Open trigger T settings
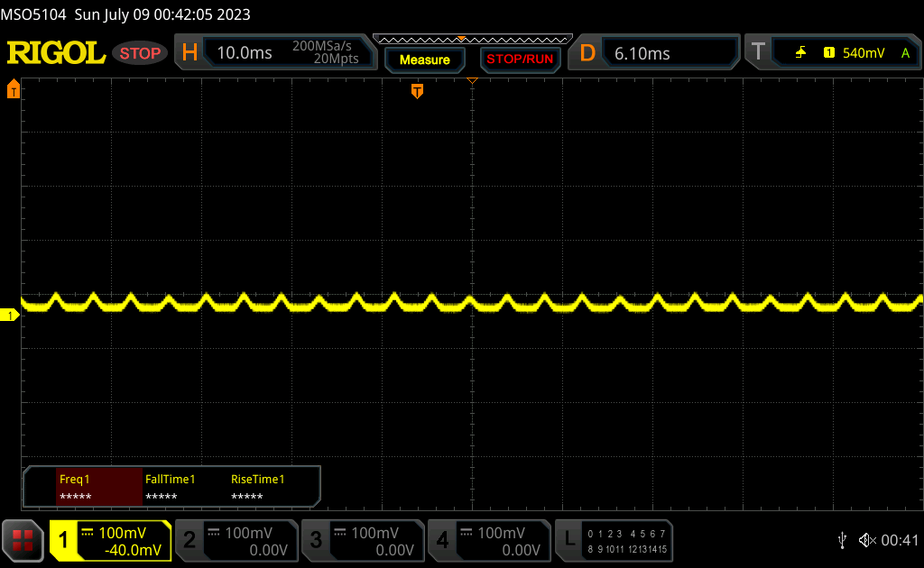924x568 pixels. click(x=758, y=51)
